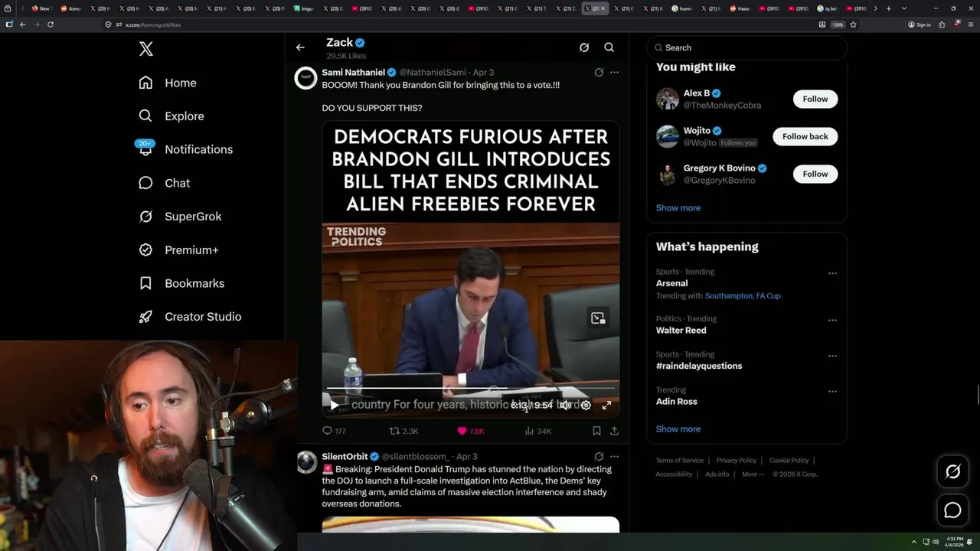Image resolution: width=980 pixels, height=551 pixels.
Task: Open Privacy Policy link
Action: (x=737, y=461)
